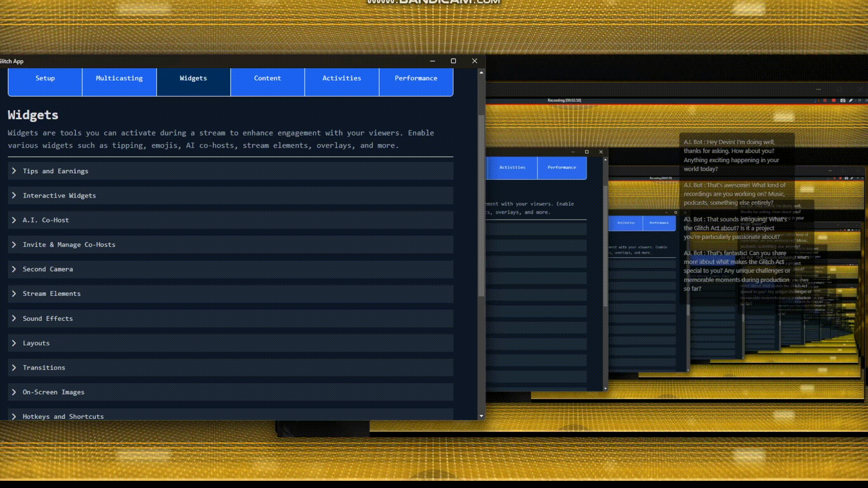This screenshot has height=488, width=868.
Task: Click the Sound Effects chevron icon
Action: coord(14,318)
